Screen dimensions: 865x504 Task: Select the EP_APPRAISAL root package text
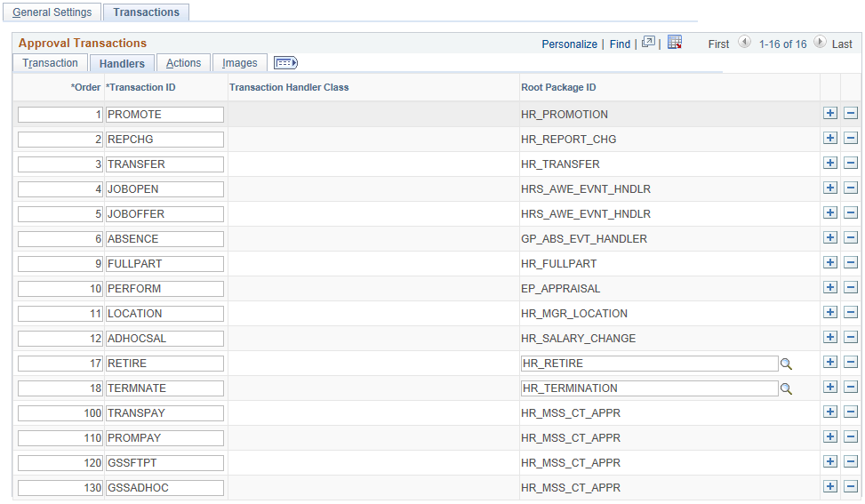coord(560,288)
